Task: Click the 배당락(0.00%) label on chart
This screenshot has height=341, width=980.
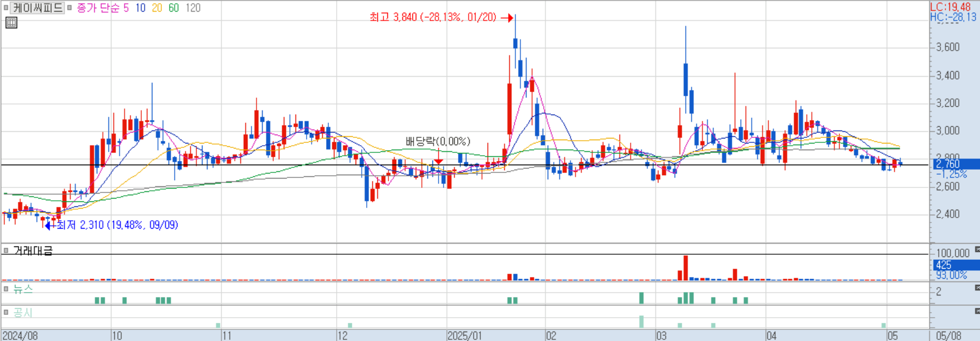Action: tap(438, 141)
